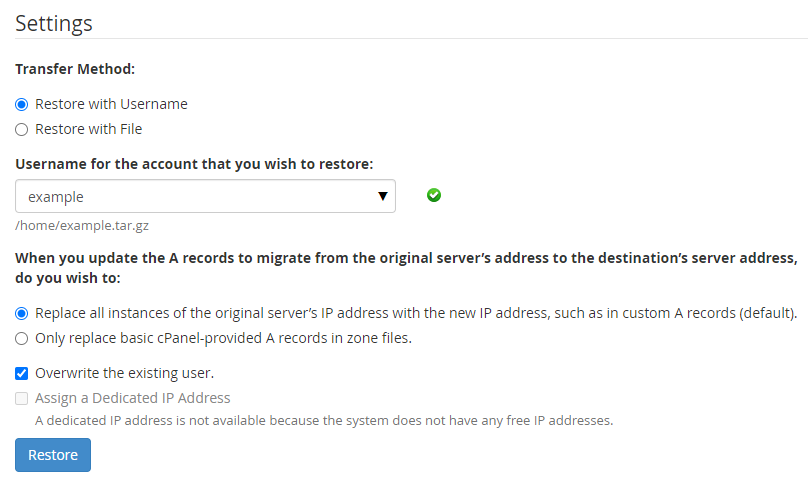
Task: Click the black dropdown arrow triangle
Action: (382, 197)
